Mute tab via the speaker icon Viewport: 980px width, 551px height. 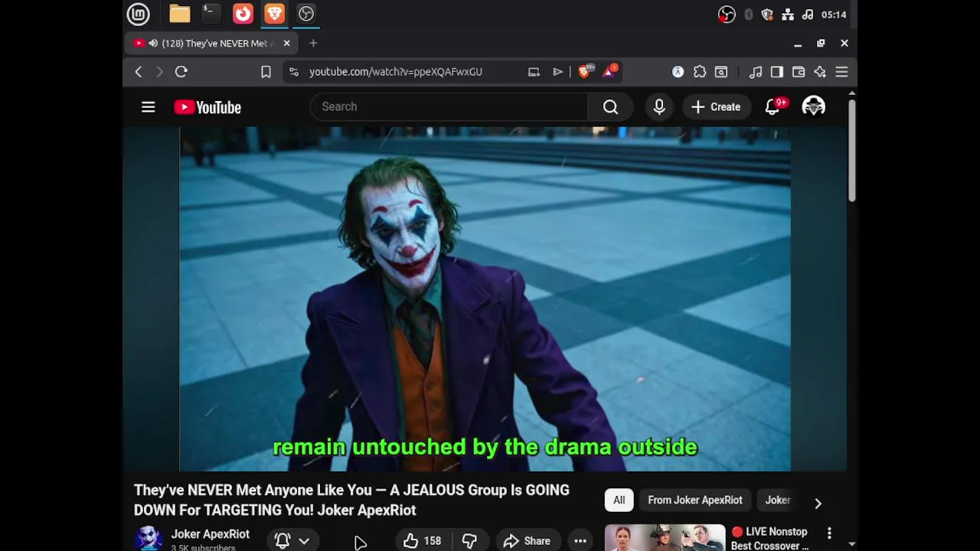(153, 44)
